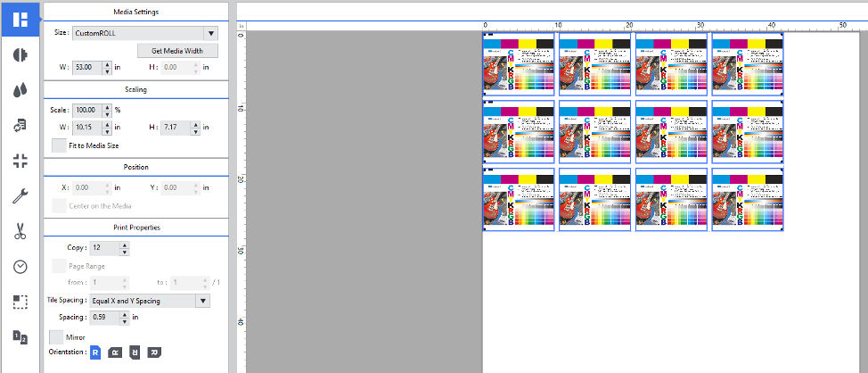Toggle the Mirror checkbox
The height and width of the screenshot is (373, 868).
(56, 337)
